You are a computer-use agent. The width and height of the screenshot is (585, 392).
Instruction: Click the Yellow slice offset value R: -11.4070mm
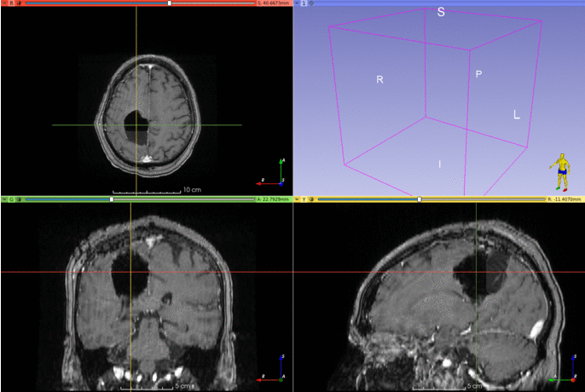pyautogui.click(x=565, y=199)
